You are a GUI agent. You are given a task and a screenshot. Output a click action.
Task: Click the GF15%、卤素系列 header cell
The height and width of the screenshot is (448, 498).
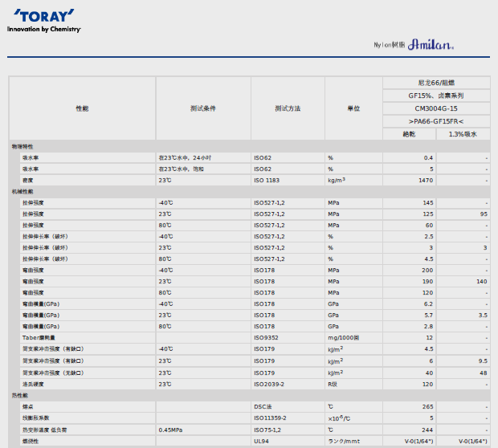[436, 96]
